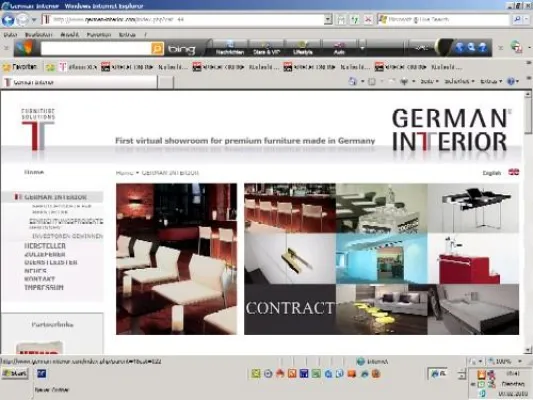Open KONTAKT in side navigation
533x400 pixels.
(39, 279)
